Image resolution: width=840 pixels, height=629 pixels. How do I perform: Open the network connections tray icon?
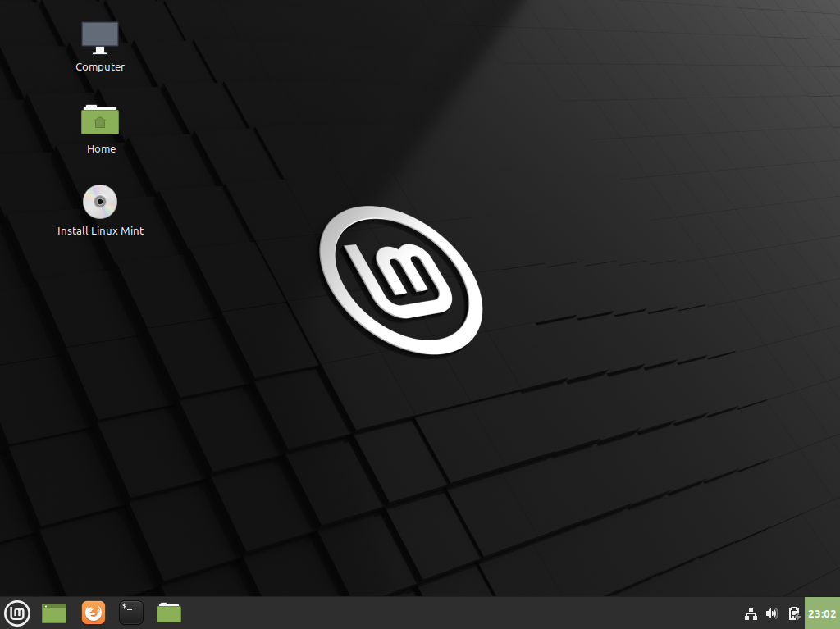pyautogui.click(x=751, y=613)
